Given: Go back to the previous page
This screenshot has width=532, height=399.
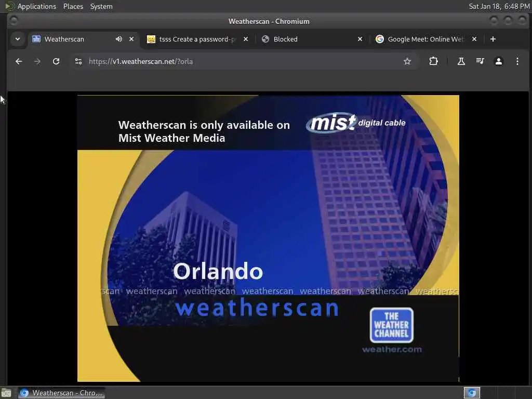Looking at the screenshot, I should tap(19, 61).
